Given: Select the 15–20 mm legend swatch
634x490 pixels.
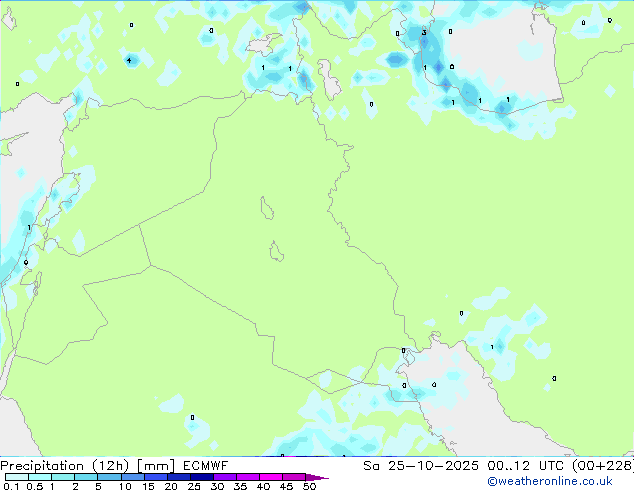Looking at the screenshot, I should tap(155, 477).
